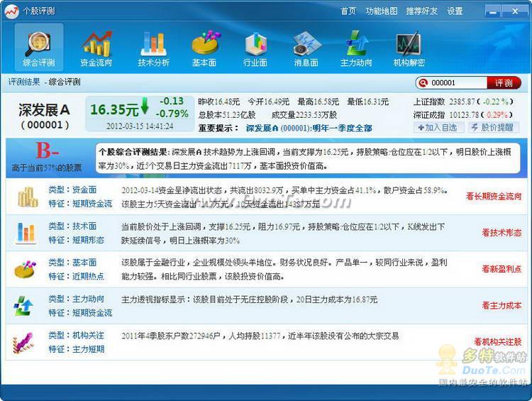Image resolution: width=532 pixels, height=401 pixels.
Task: Click 特征：主力短期 label
Action: click(x=77, y=349)
